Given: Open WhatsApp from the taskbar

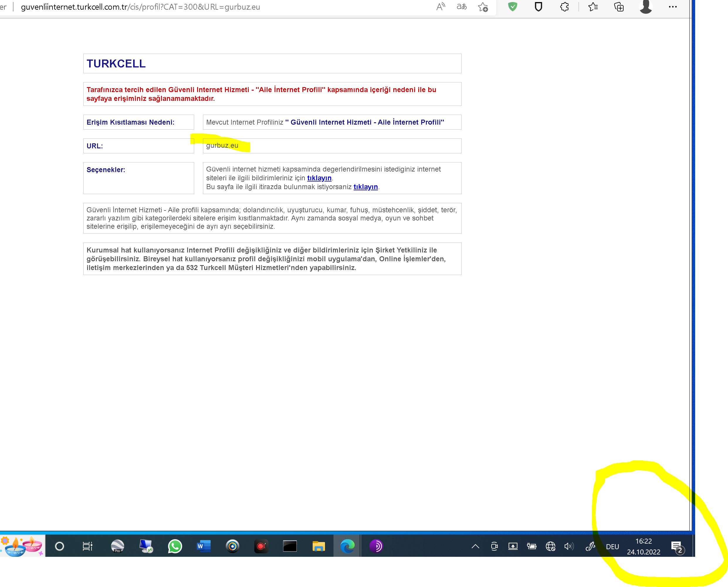Looking at the screenshot, I should click(175, 546).
